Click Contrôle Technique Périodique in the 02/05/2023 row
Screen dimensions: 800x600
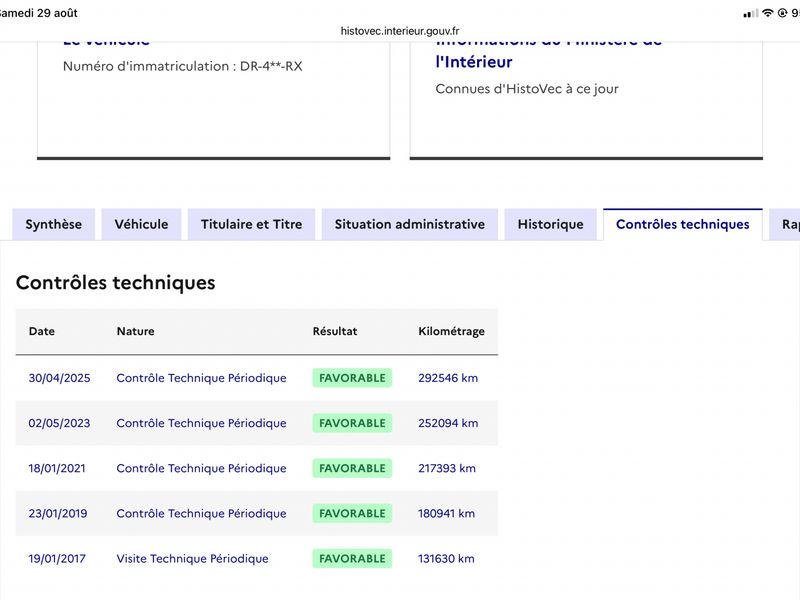(x=202, y=423)
